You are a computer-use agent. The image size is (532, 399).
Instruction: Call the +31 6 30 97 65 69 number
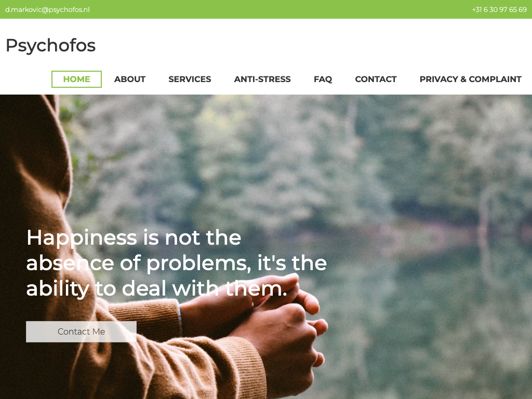pyautogui.click(x=499, y=9)
